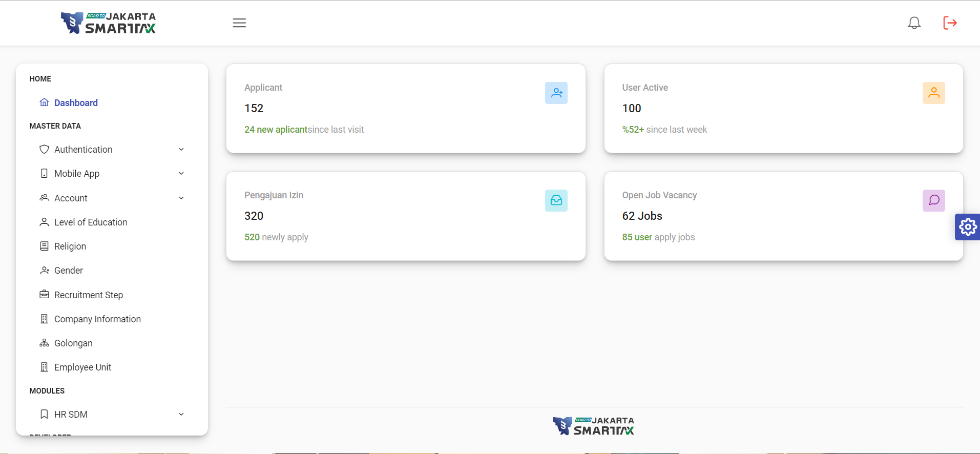The width and height of the screenshot is (980, 454).
Task: Open Company Information page
Action: (x=97, y=319)
